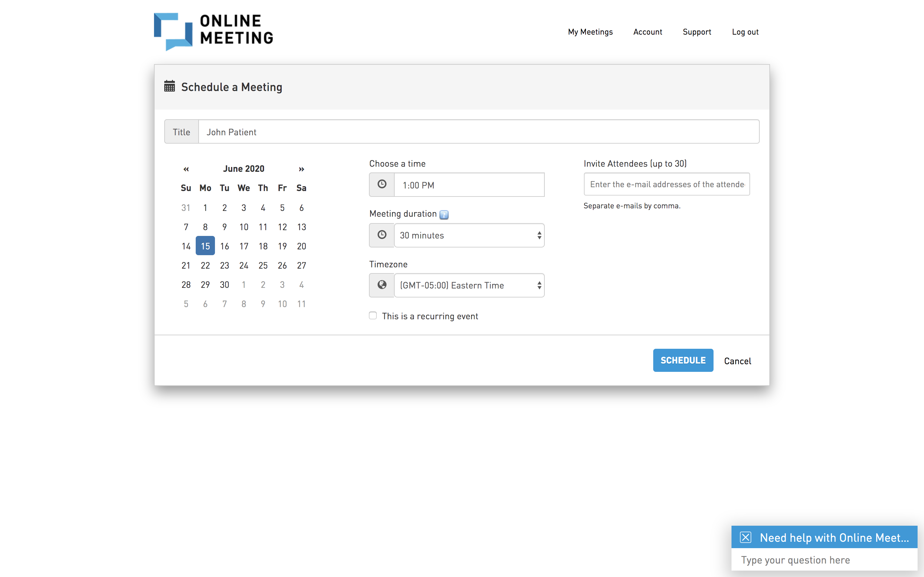Go to the Account menu item
The width and height of the screenshot is (924, 577).
coord(647,32)
